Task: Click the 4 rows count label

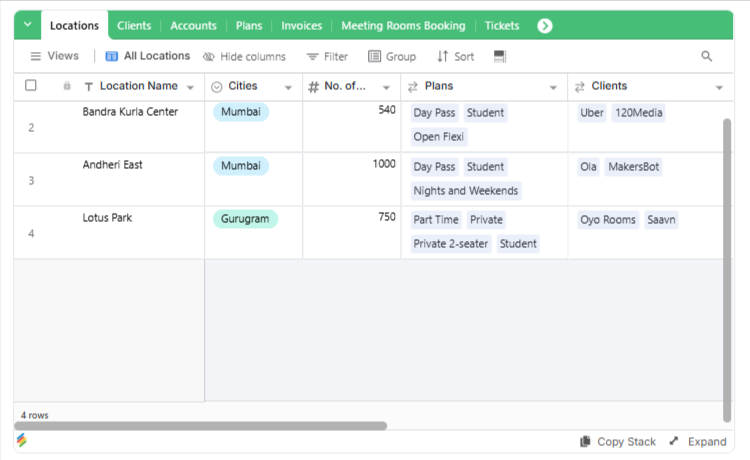Action: [x=34, y=415]
